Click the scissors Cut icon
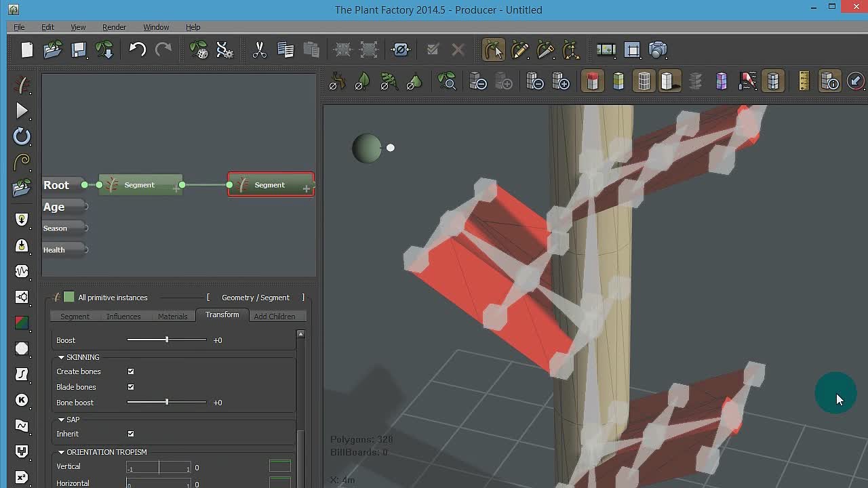 [x=259, y=49]
